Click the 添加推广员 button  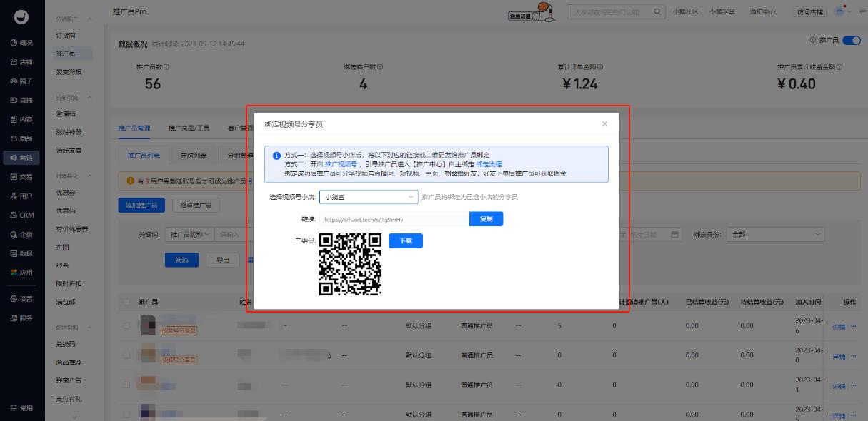pos(142,205)
